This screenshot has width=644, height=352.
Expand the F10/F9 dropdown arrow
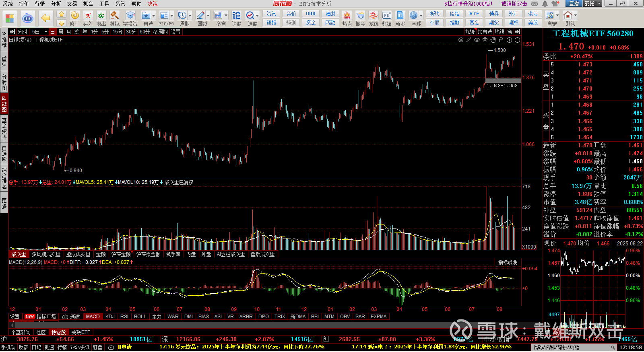click(172, 16)
